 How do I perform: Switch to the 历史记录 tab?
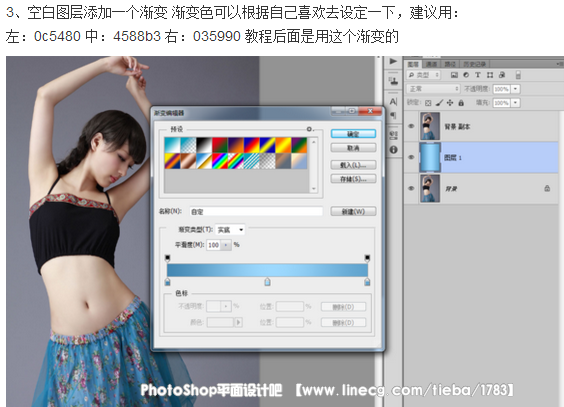tap(474, 64)
